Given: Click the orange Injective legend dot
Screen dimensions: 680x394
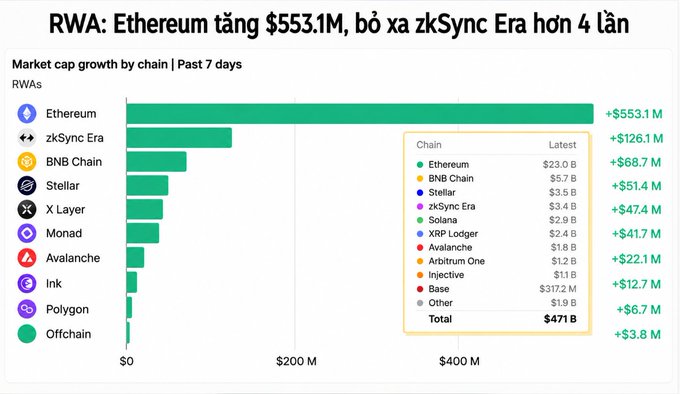Looking at the screenshot, I should [x=420, y=275].
